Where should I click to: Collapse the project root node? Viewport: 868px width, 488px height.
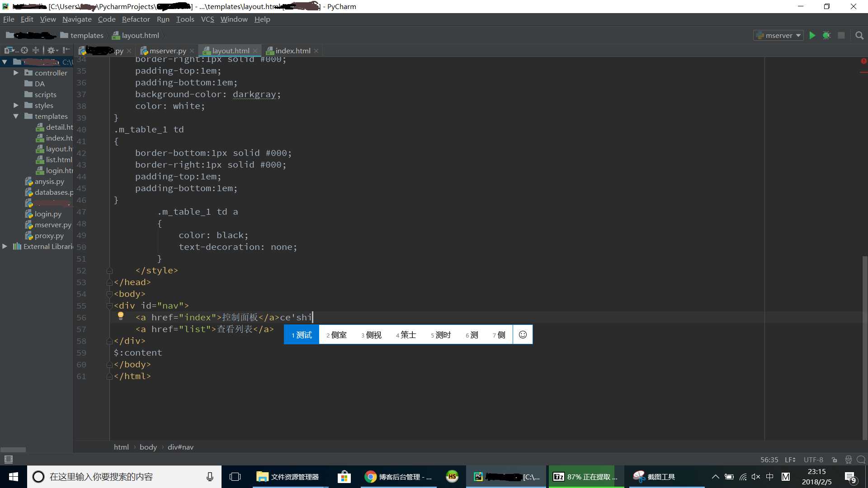pyautogui.click(x=5, y=62)
